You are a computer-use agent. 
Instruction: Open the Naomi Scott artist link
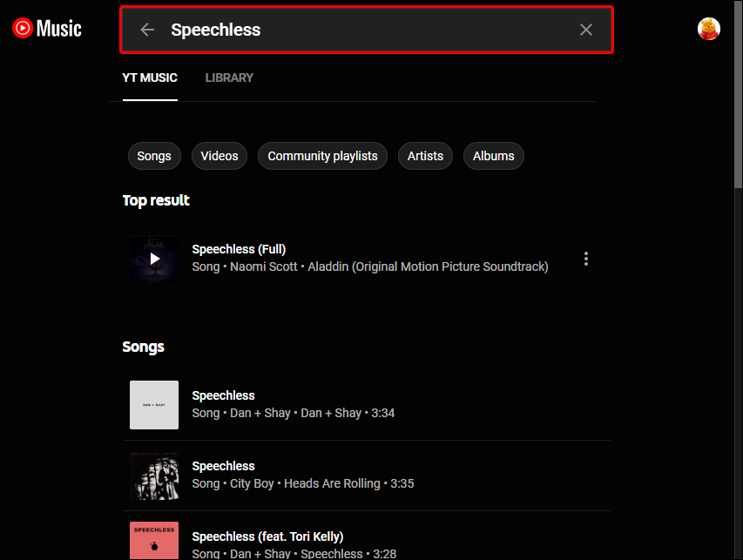pyautogui.click(x=265, y=267)
